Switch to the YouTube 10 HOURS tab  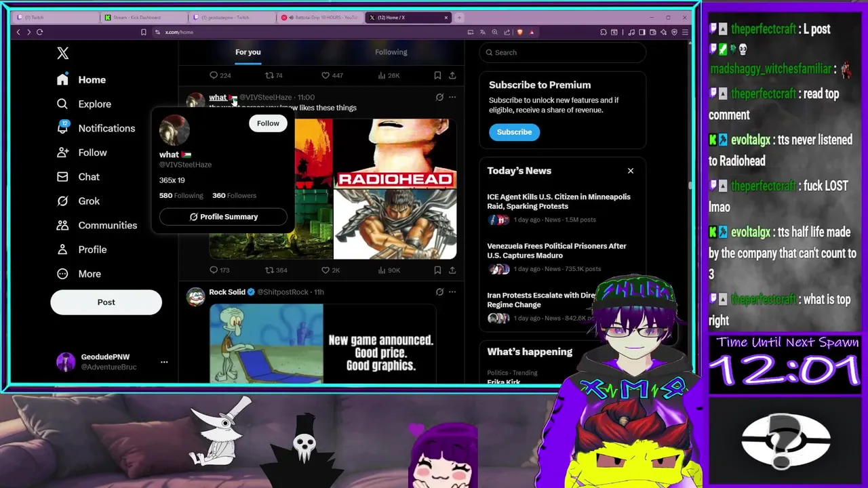[320, 18]
